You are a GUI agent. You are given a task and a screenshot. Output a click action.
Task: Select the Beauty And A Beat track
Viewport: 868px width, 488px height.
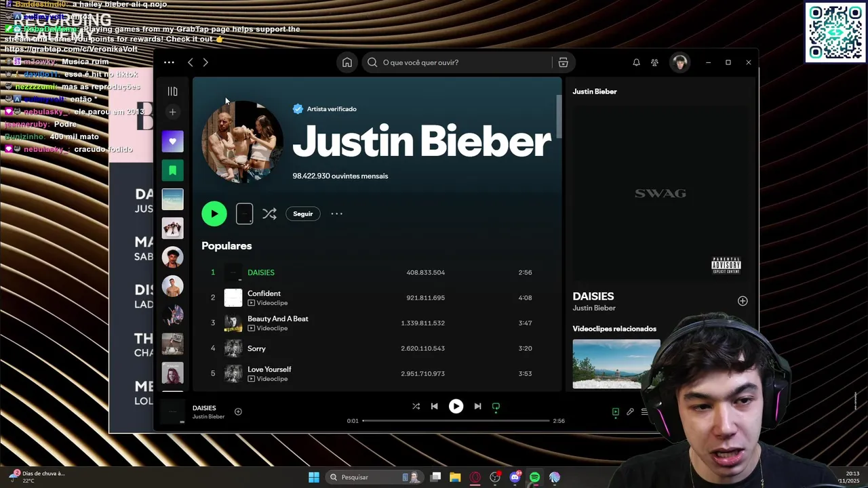coord(278,319)
